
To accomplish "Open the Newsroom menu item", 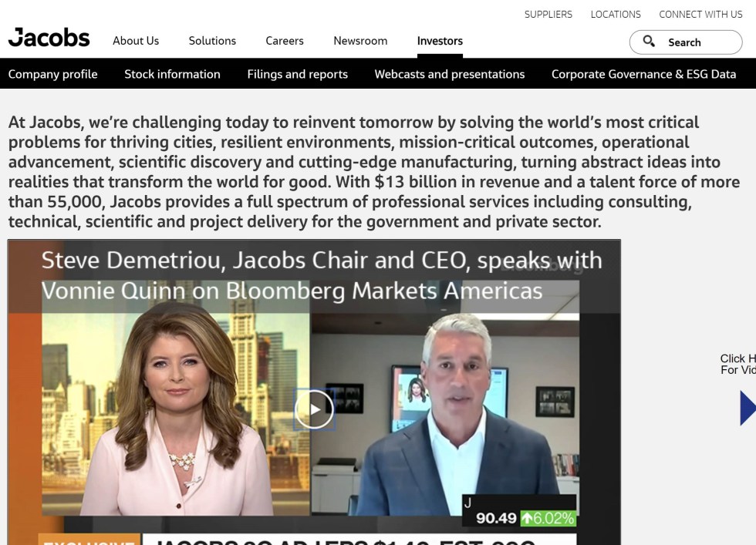I will [361, 41].
